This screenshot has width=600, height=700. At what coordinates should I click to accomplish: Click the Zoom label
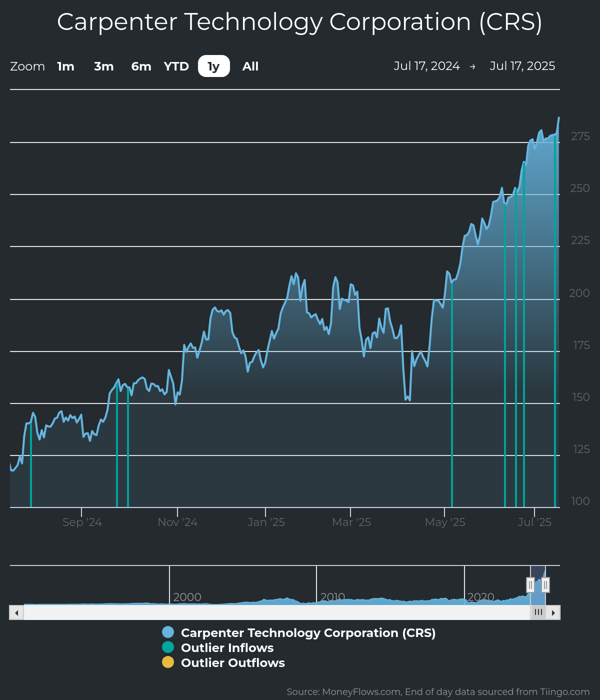(x=27, y=66)
